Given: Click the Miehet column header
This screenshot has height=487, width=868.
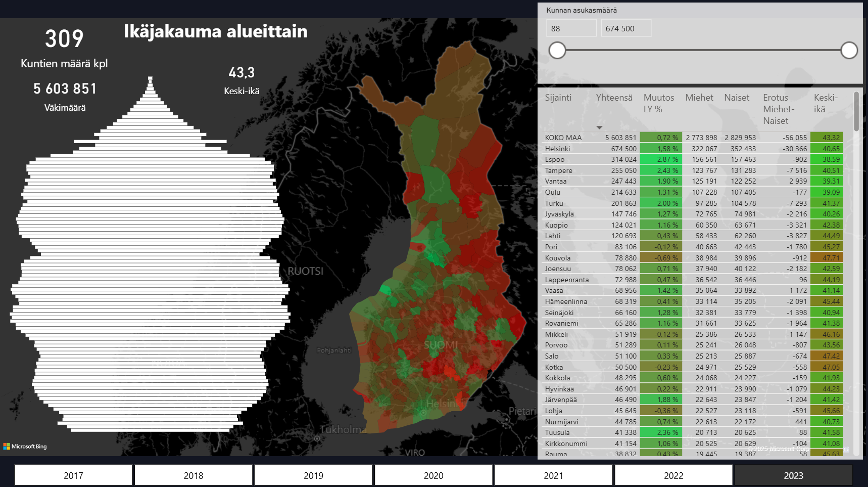Looking at the screenshot, I should point(699,98).
